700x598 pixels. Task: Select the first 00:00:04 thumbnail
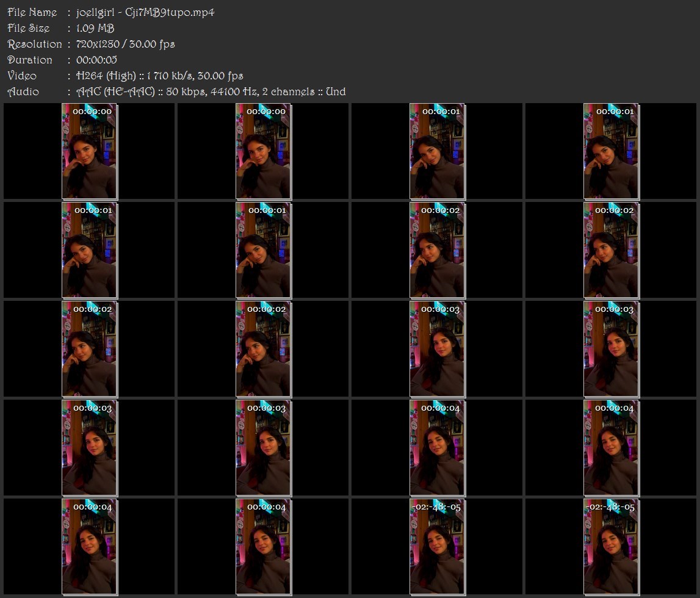[x=438, y=448]
